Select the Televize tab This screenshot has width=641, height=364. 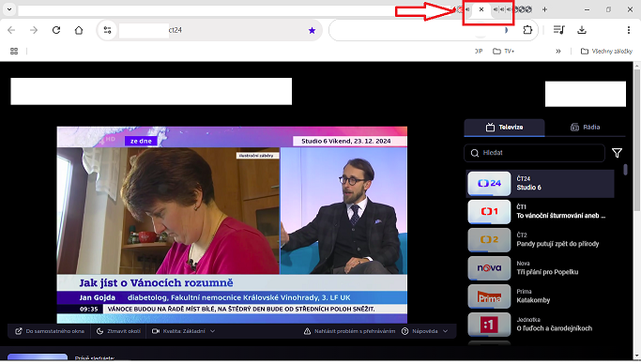tap(505, 128)
